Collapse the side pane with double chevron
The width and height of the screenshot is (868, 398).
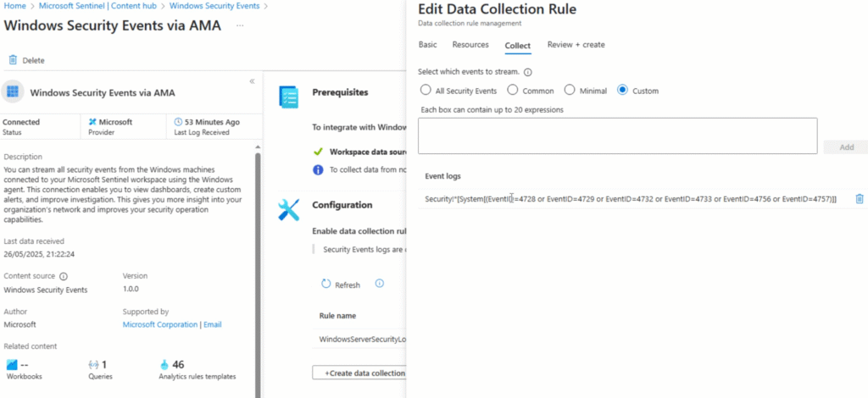coord(252,81)
